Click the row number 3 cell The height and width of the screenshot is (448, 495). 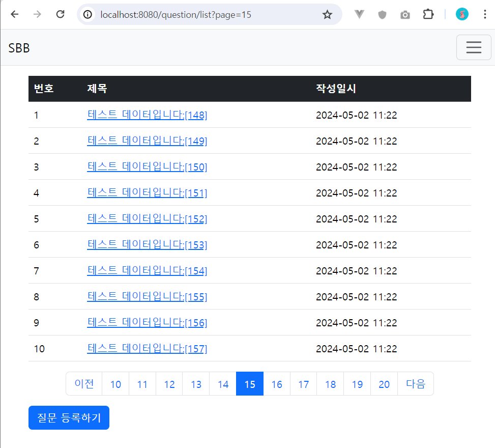coord(36,167)
